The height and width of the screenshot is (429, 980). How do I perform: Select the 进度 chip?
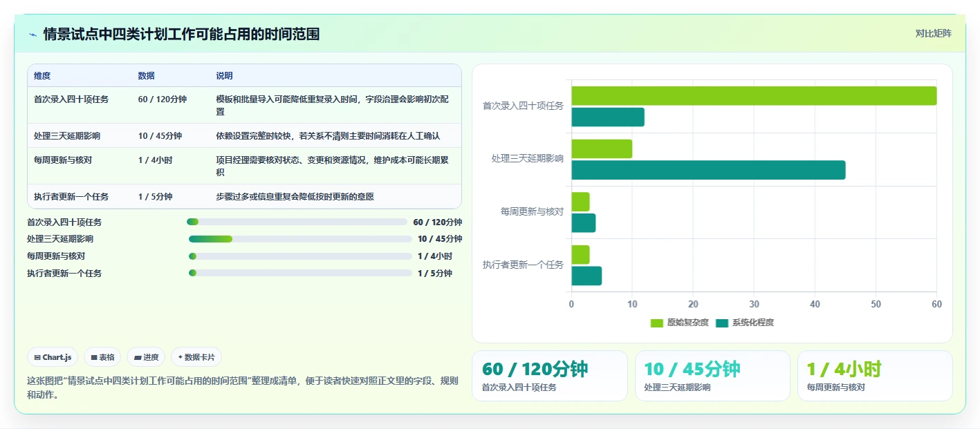point(146,357)
